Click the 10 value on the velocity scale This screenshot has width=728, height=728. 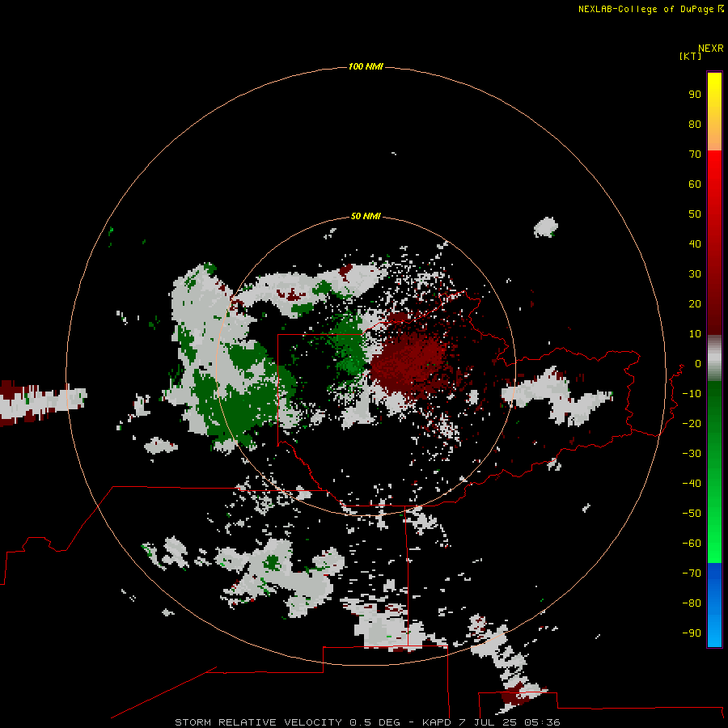coord(695,334)
